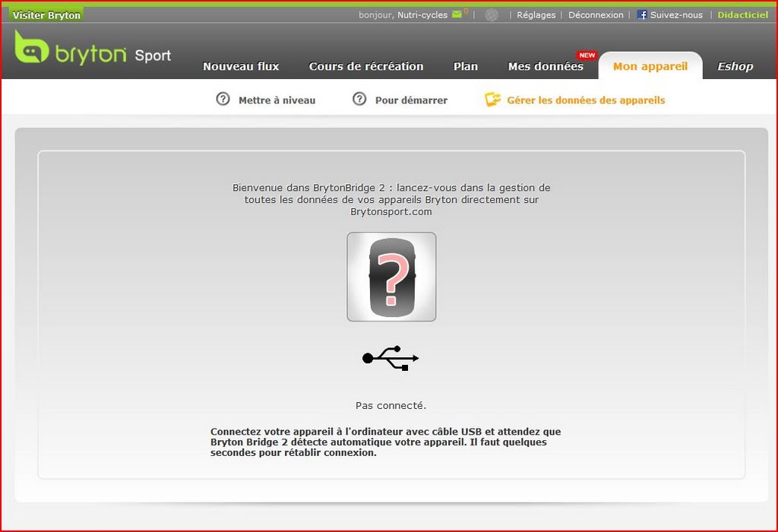Click the USB connection symbol
Viewport: 778px width, 532px height.
[391, 358]
